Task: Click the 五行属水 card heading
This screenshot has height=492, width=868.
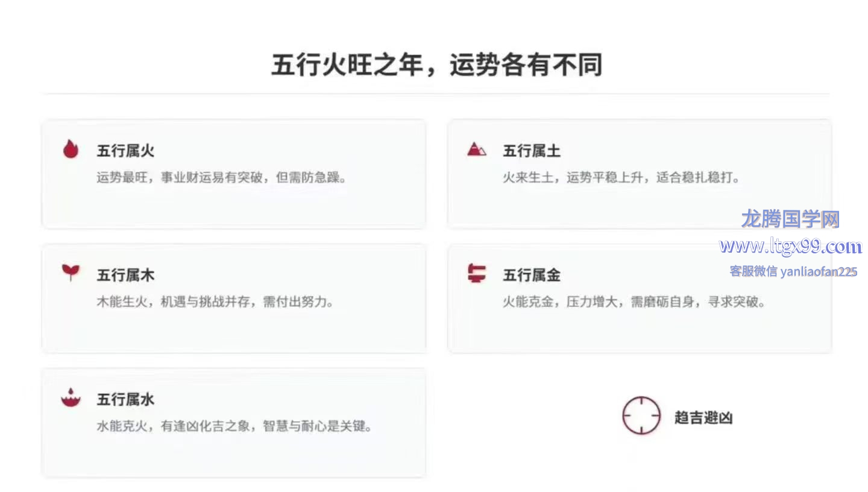Action: tap(125, 400)
